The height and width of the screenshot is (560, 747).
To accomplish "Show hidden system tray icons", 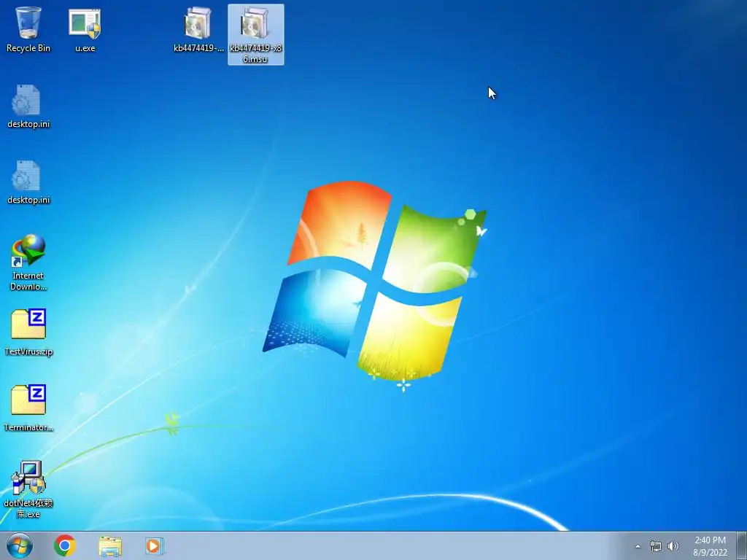I will (638, 547).
